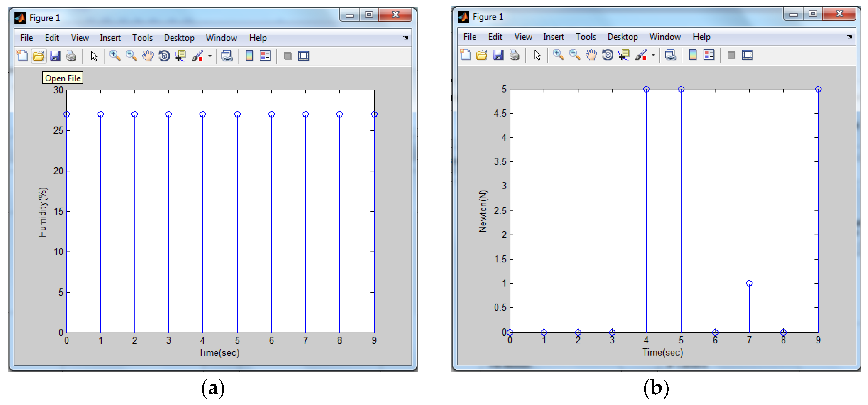Image resolution: width=868 pixels, height=405 pixels.
Task: Open Insert menu in left figure
Action: 110,38
